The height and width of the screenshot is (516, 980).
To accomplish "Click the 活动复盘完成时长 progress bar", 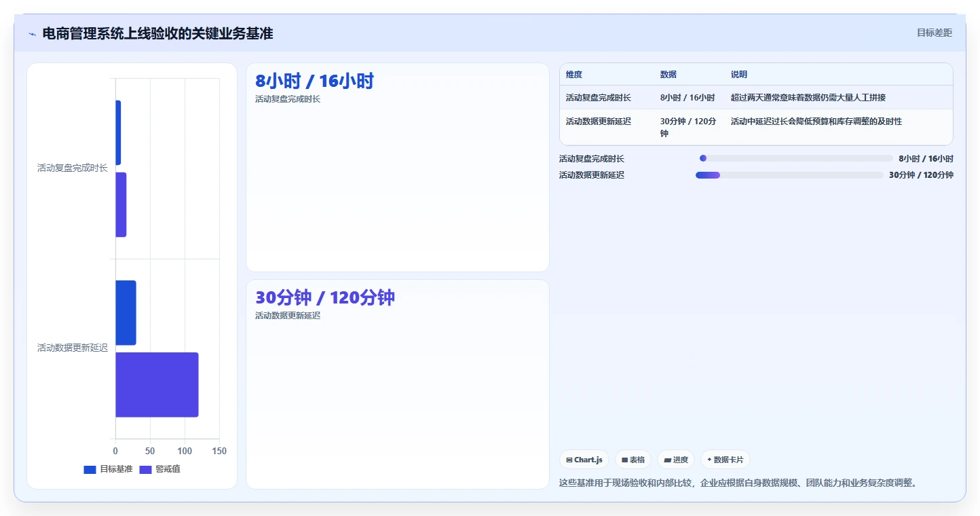I will (796, 158).
